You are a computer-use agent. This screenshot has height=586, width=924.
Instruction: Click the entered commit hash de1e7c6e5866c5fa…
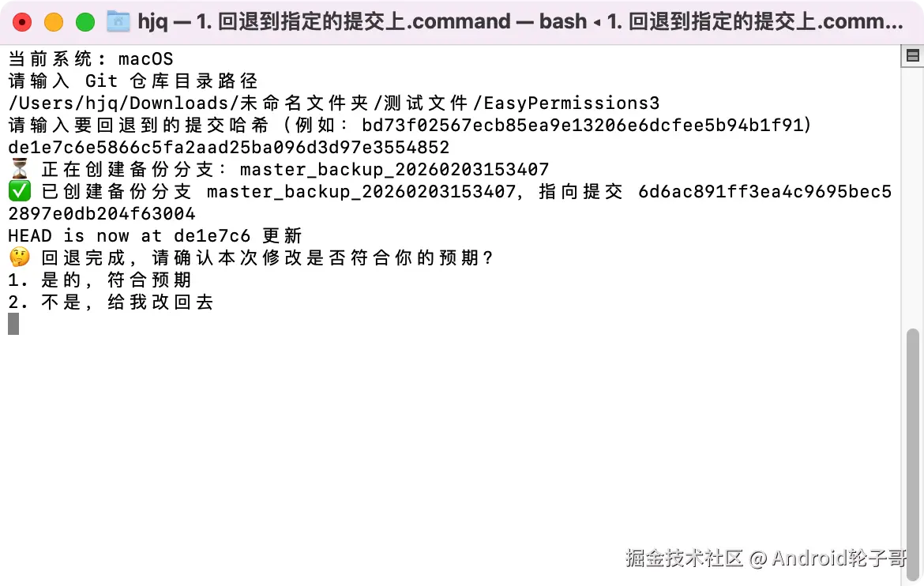click(x=229, y=148)
